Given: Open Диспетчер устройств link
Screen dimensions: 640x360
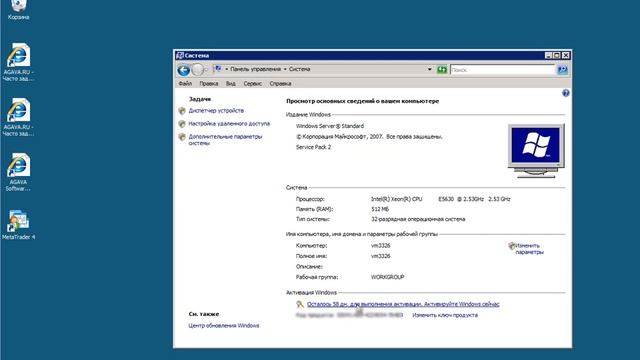Looking at the screenshot, I should point(216,111).
